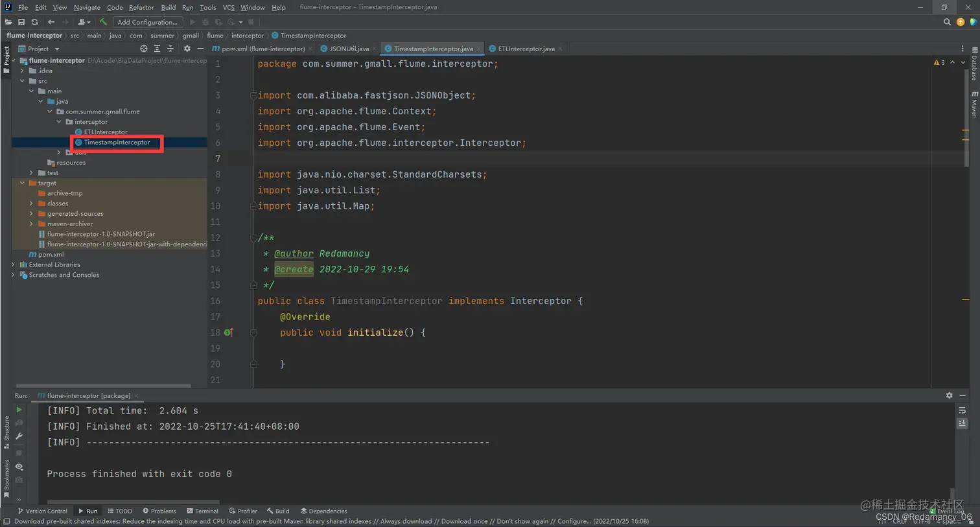Select TimestampInterceptor in the project tree
Viewport: 980px width, 527px height.
coord(117,142)
